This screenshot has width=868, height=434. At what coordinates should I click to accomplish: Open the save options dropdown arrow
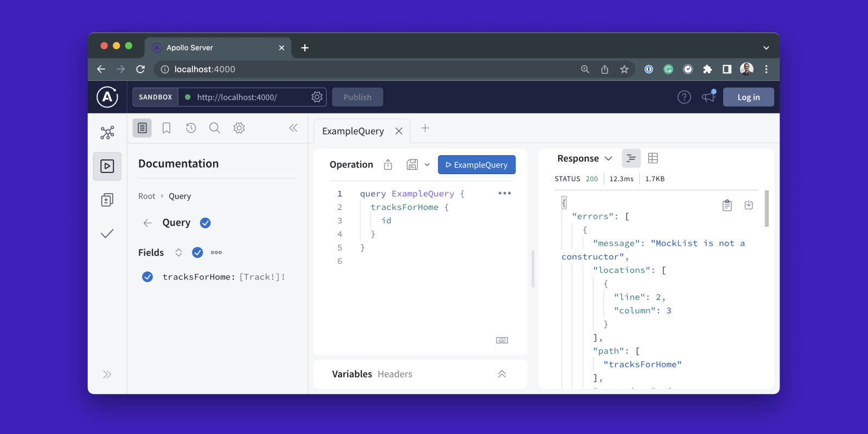[427, 164]
